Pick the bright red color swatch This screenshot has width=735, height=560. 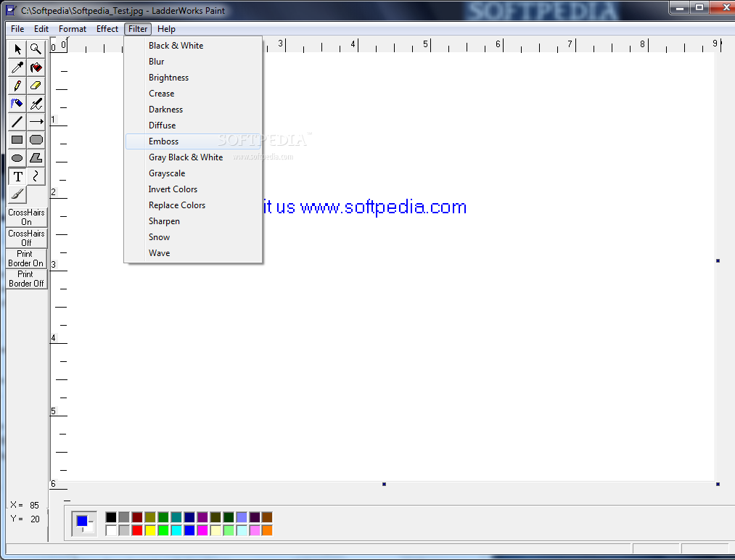point(137,530)
